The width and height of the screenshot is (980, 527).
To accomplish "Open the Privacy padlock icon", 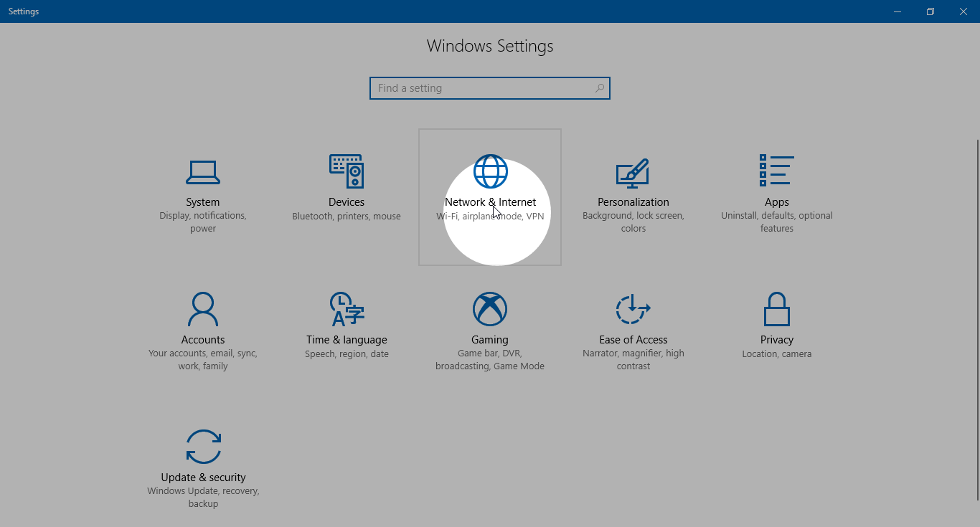I will [x=777, y=309].
